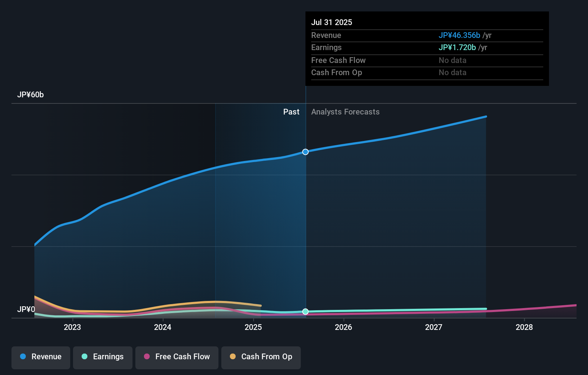Click the JP¥1.720b earnings value in tooltip
The image size is (588, 375).
(457, 47)
